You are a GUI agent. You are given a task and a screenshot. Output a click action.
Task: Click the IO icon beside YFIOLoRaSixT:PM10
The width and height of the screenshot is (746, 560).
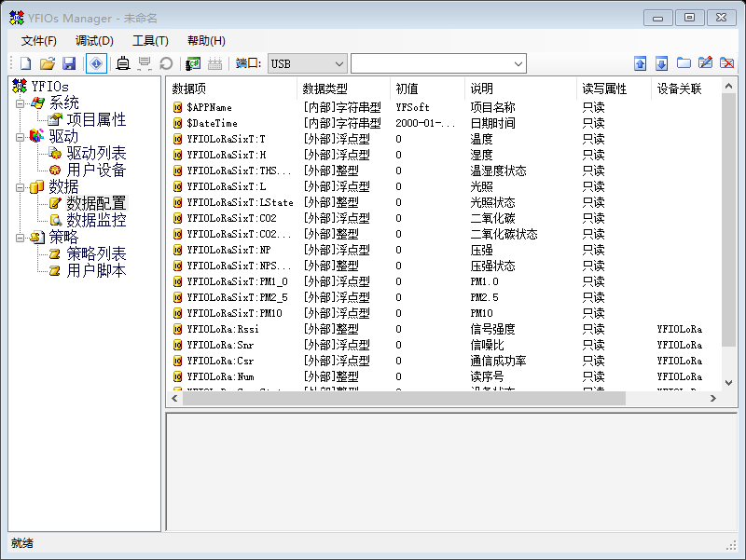(x=177, y=313)
